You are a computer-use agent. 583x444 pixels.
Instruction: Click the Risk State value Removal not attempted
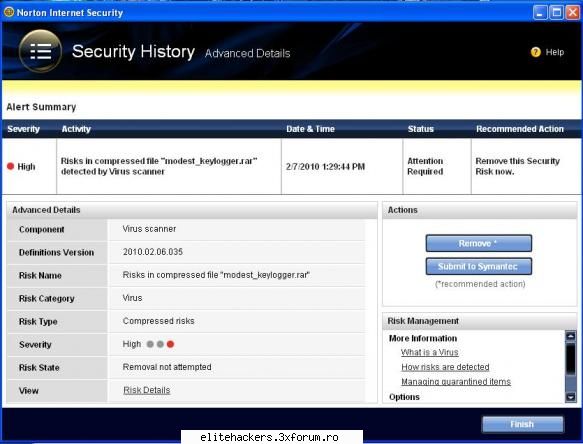(167, 367)
